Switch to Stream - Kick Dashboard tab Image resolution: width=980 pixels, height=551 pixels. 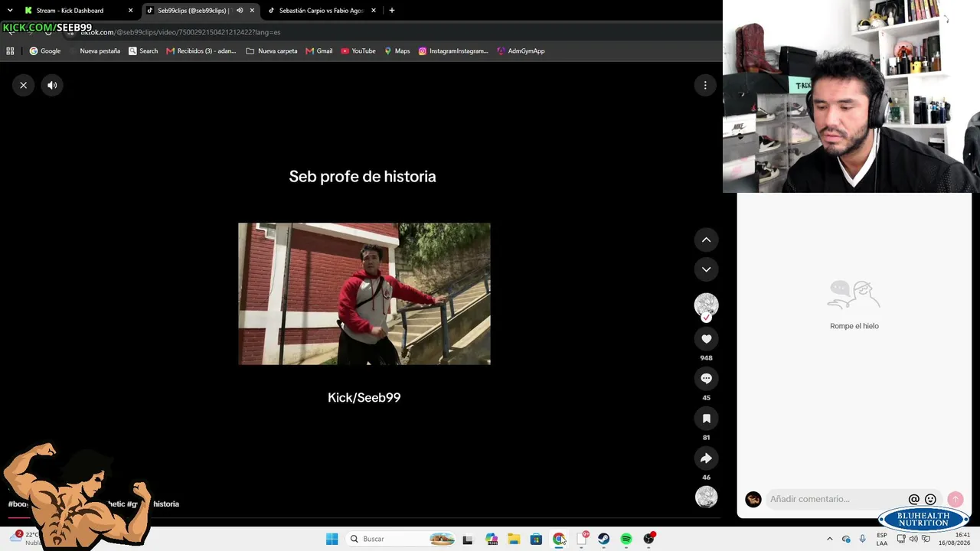tap(70, 11)
